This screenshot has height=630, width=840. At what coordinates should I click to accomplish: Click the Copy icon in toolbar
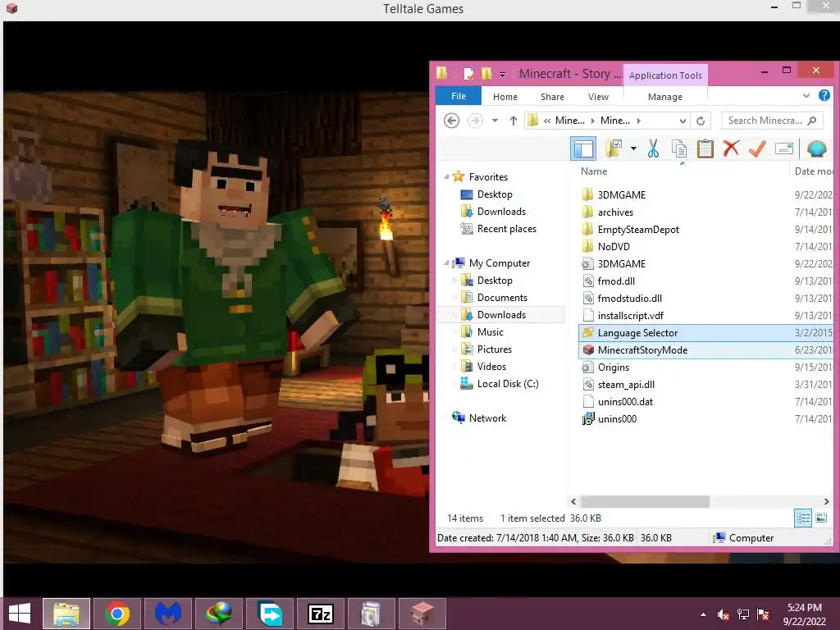point(678,149)
